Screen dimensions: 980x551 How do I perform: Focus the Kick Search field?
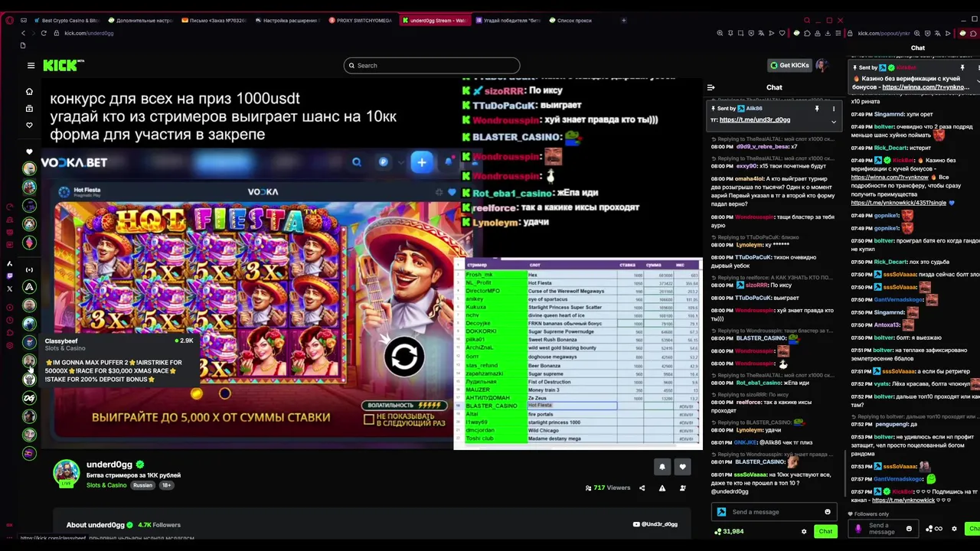pos(432,66)
